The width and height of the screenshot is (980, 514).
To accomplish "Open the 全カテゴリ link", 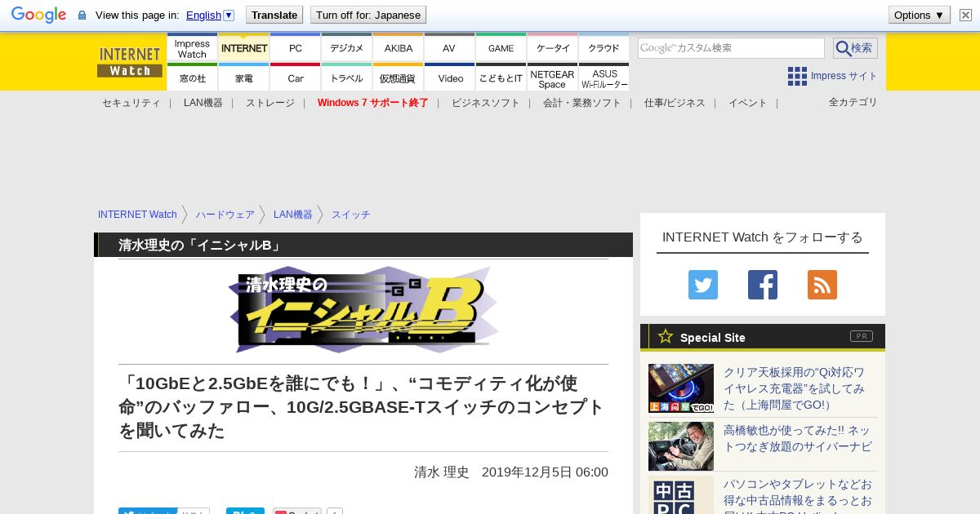I will [x=853, y=102].
